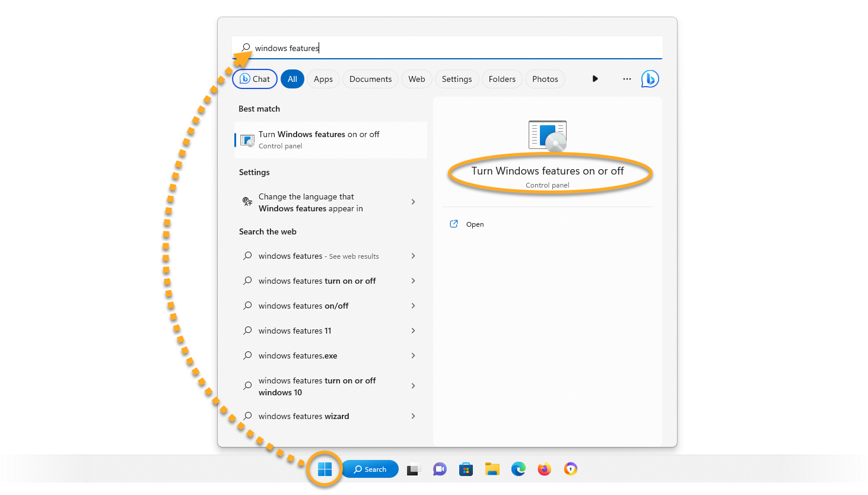Click the taskbar Search button
Screen dimensions: 868x495
point(370,469)
